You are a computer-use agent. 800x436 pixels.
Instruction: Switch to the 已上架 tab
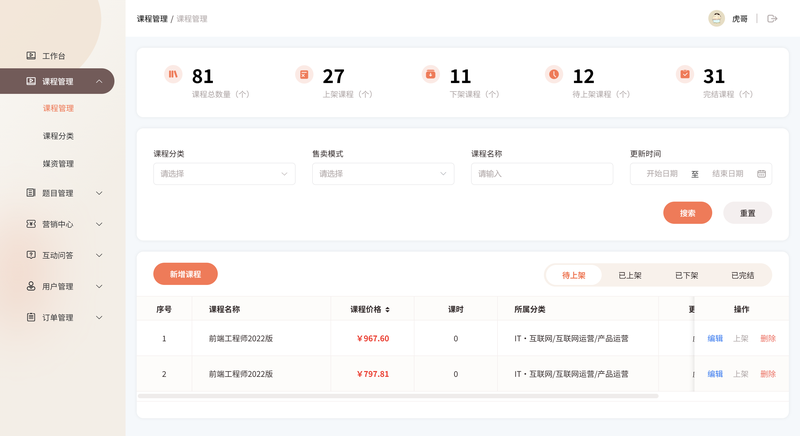coord(630,275)
